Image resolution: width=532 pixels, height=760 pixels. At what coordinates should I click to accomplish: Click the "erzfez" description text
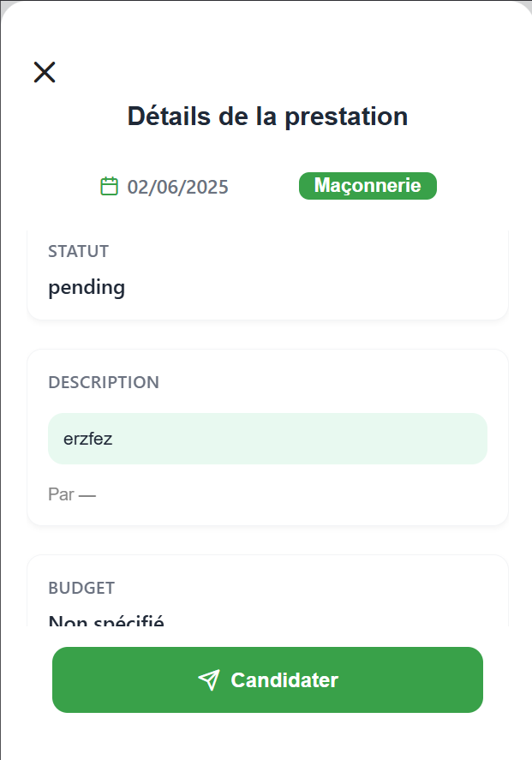88,439
